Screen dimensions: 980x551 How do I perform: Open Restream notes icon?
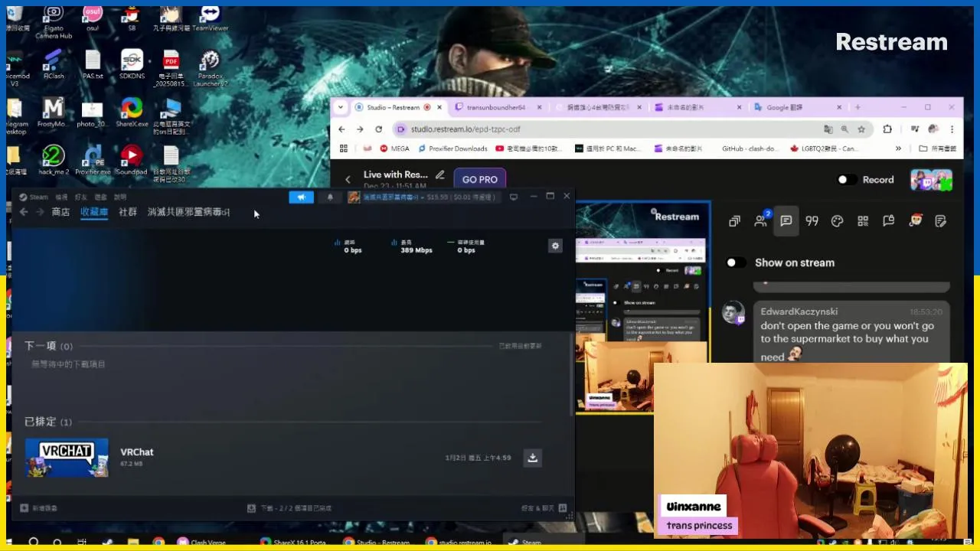tap(940, 221)
